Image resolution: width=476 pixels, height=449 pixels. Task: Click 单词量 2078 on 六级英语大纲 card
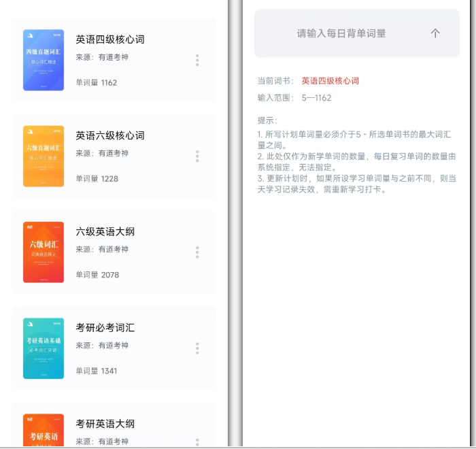[x=96, y=275]
